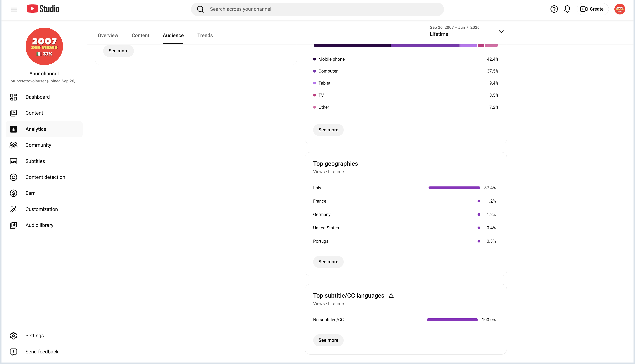635x364 pixels.
Task: Click the Computer row
Action: tap(406, 71)
